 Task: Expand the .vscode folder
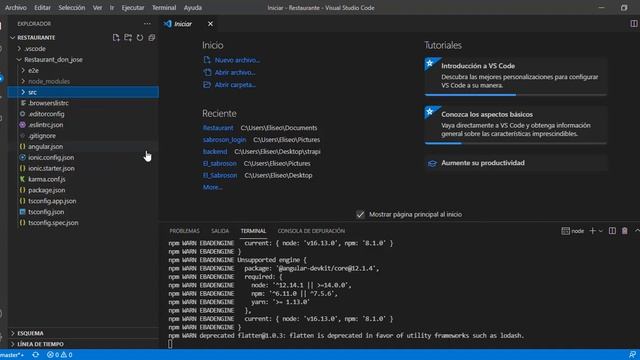(83, 49)
